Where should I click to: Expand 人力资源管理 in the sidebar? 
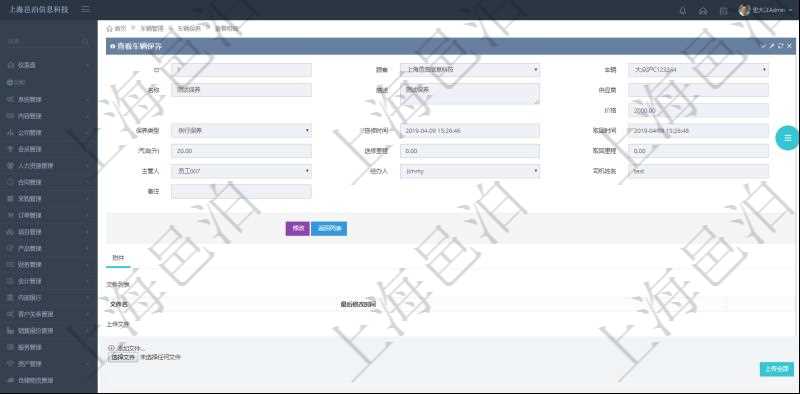tap(48, 165)
